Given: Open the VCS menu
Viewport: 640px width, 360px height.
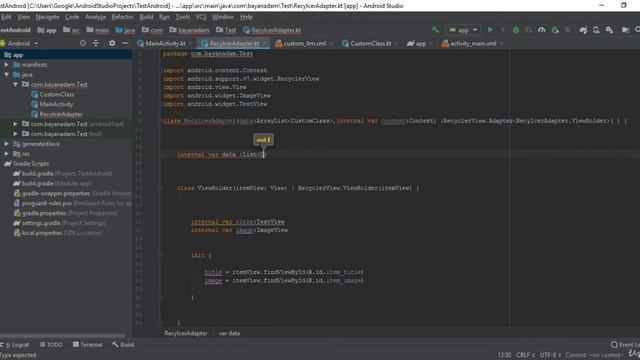Looking at the screenshot, I should pyautogui.click(x=201, y=17).
